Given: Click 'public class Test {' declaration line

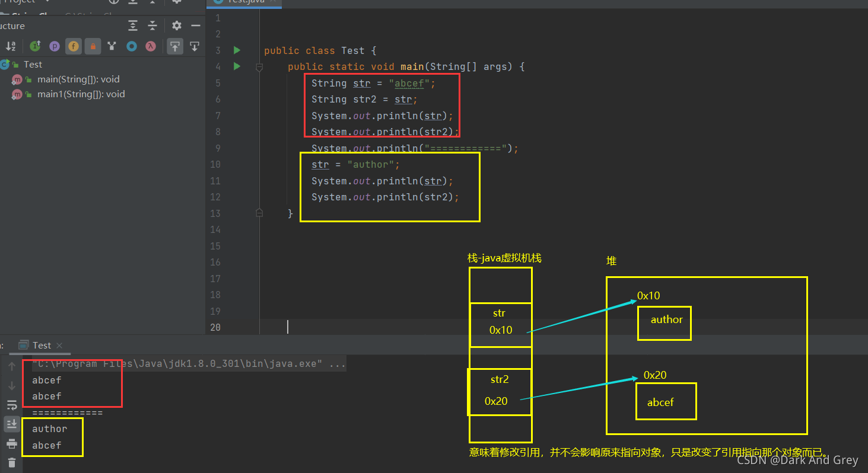Looking at the screenshot, I should [320, 50].
